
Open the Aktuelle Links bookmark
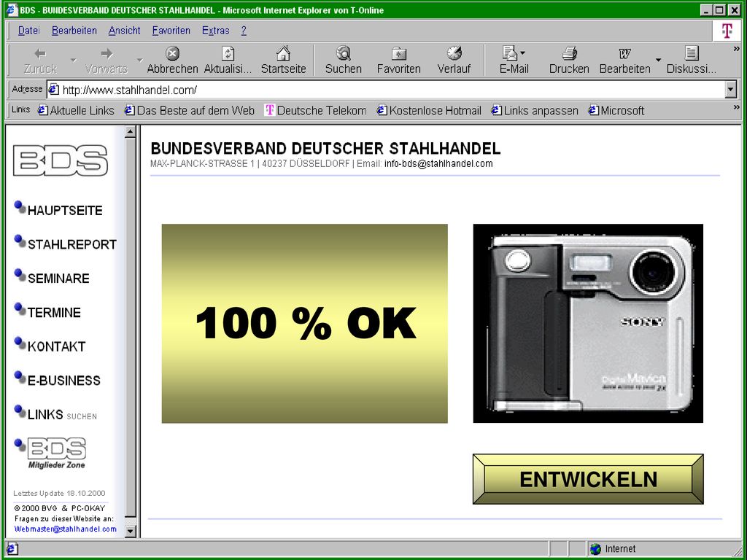click(x=76, y=111)
